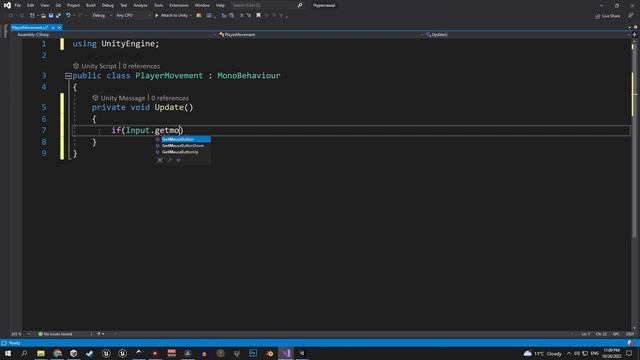640x360 pixels.
Task: Click the Live Share button
Action: click(608, 16)
